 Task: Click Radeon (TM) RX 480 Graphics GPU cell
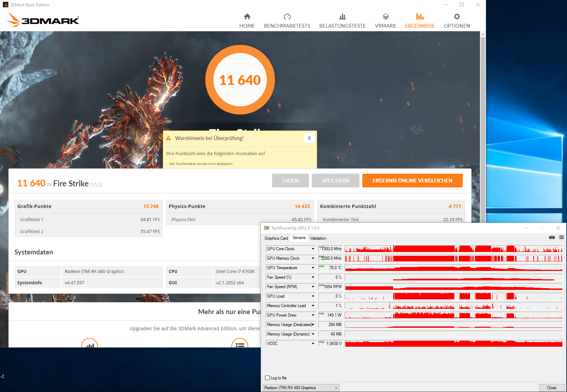pos(112,271)
